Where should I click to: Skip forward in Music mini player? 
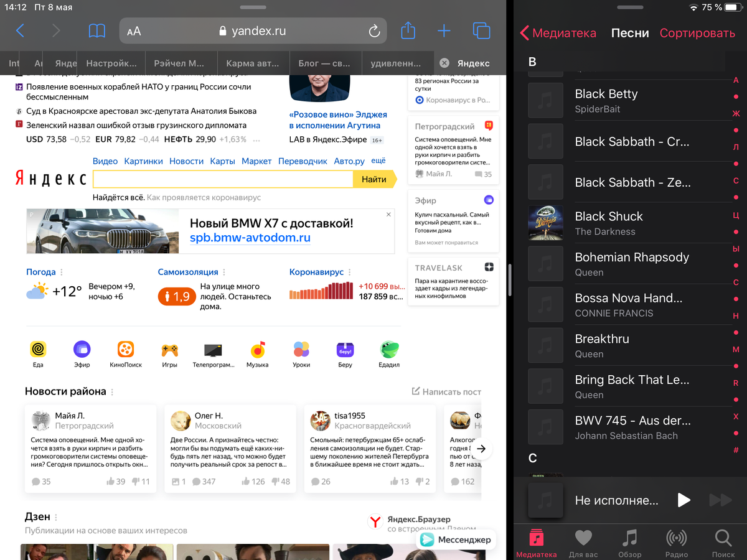720,500
